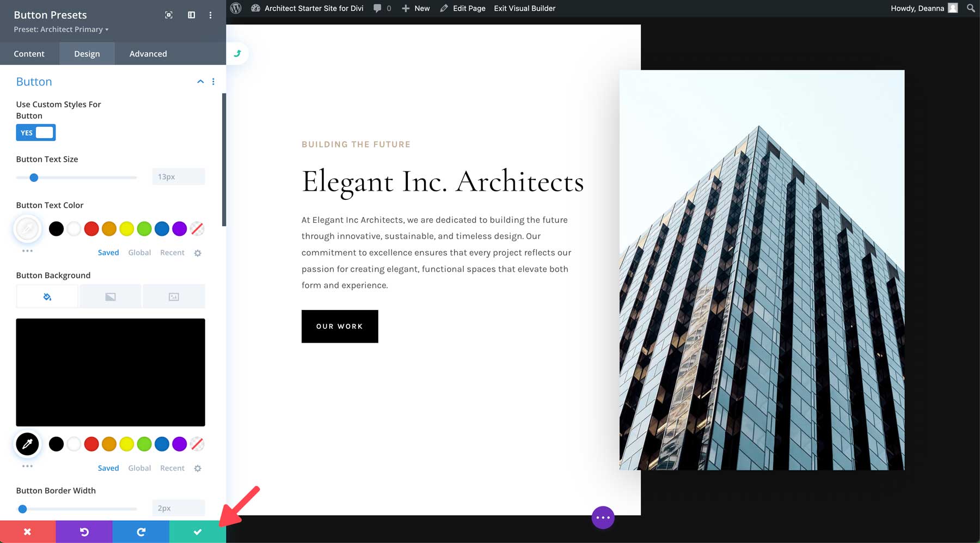Pick the red swatch for Button Text Color

click(91, 229)
